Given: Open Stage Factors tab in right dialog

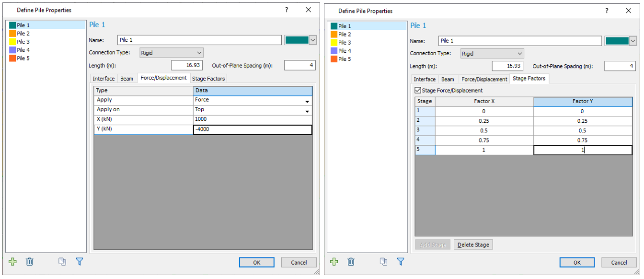Looking at the screenshot, I should click(x=529, y=79).
